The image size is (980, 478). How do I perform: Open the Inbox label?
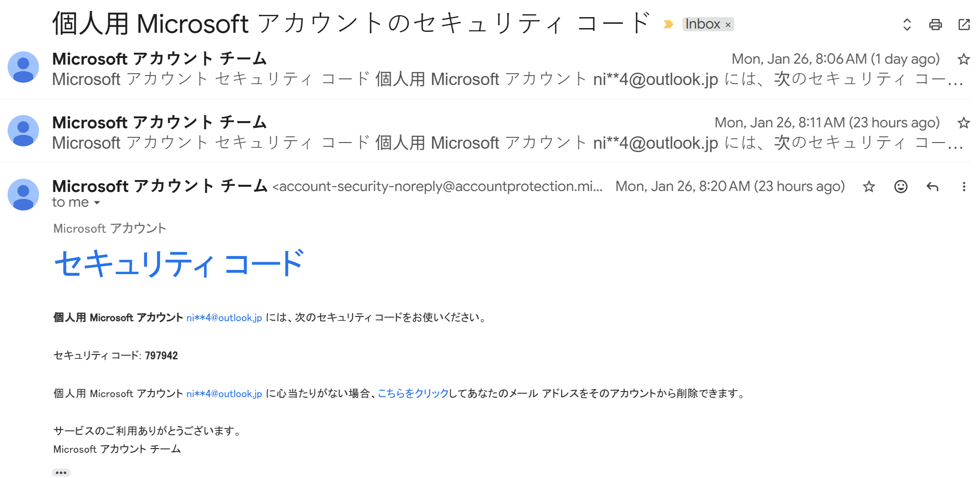pos(702,24)
